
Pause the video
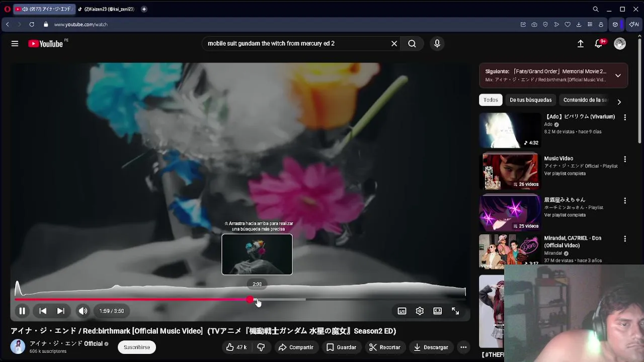tap(22, 311)
